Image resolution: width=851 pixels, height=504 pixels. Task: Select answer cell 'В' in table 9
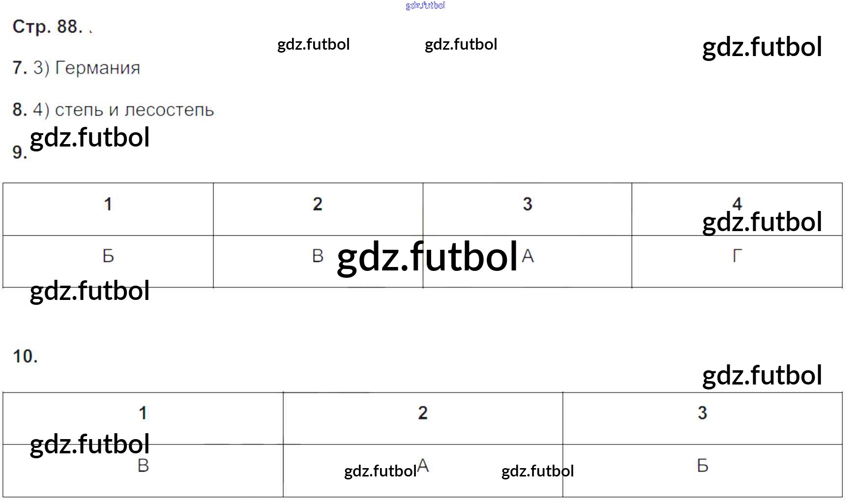[x=318, y=256]
